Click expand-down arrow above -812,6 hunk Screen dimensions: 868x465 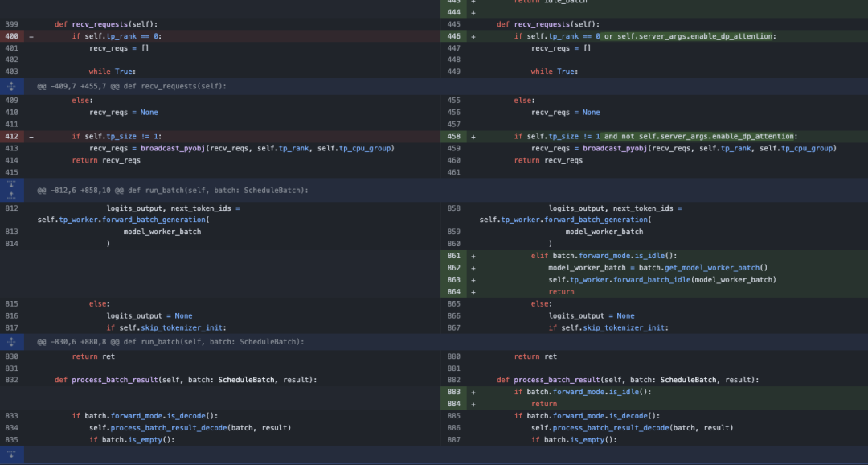point(11,184)
